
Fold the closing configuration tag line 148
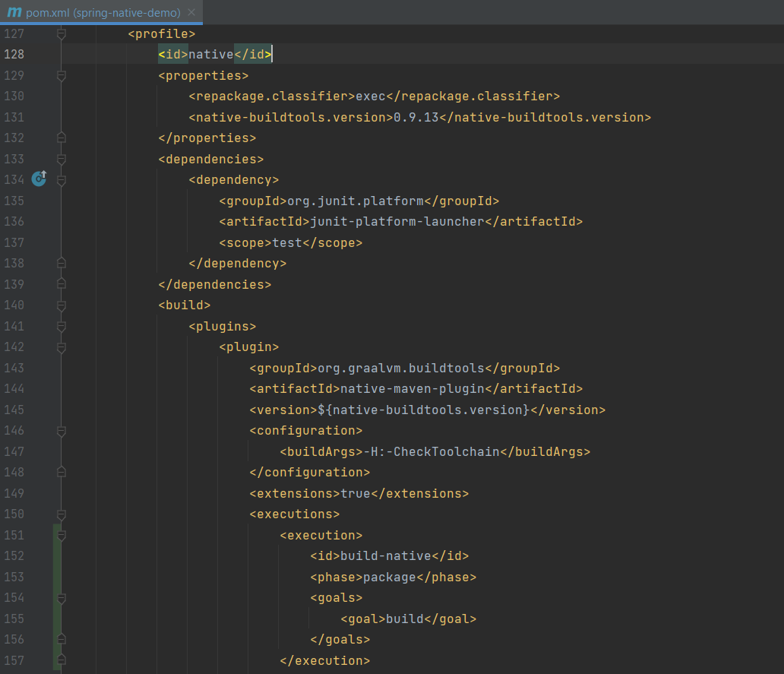62,472
